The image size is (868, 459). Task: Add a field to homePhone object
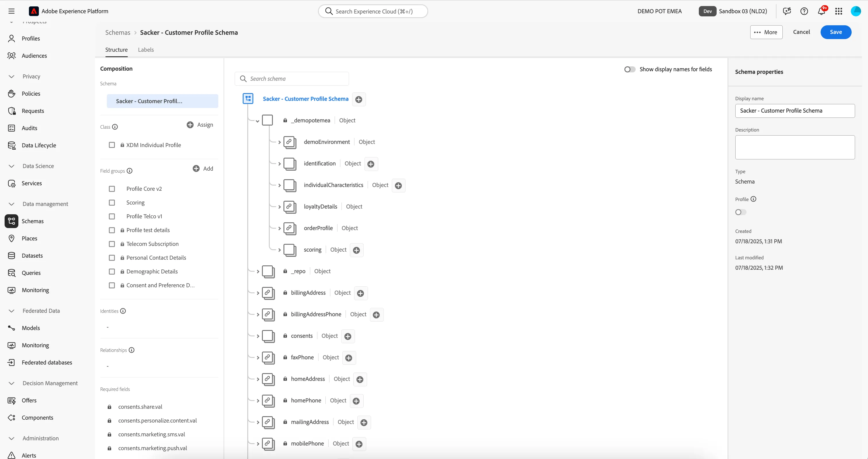(356, 401)
